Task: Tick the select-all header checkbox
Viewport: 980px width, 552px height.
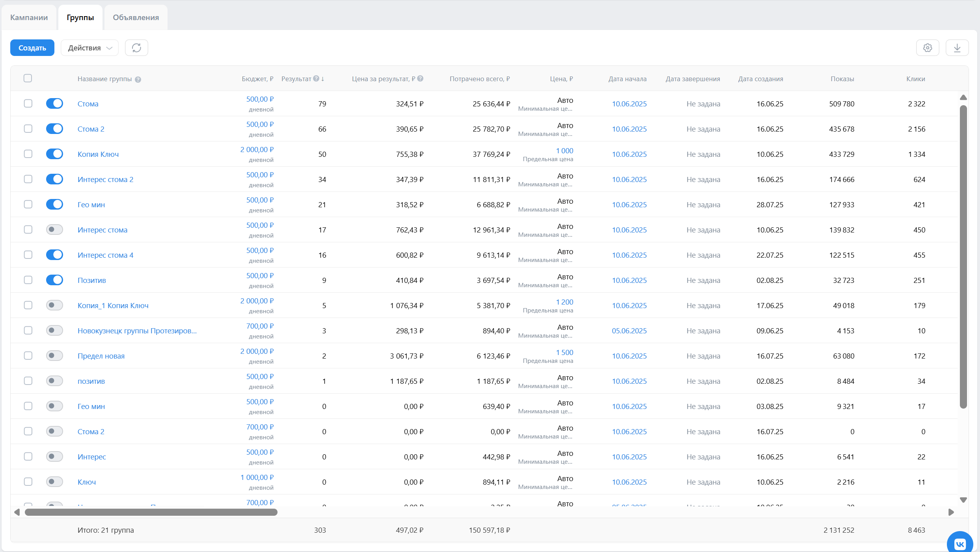Action: [28, 78]
